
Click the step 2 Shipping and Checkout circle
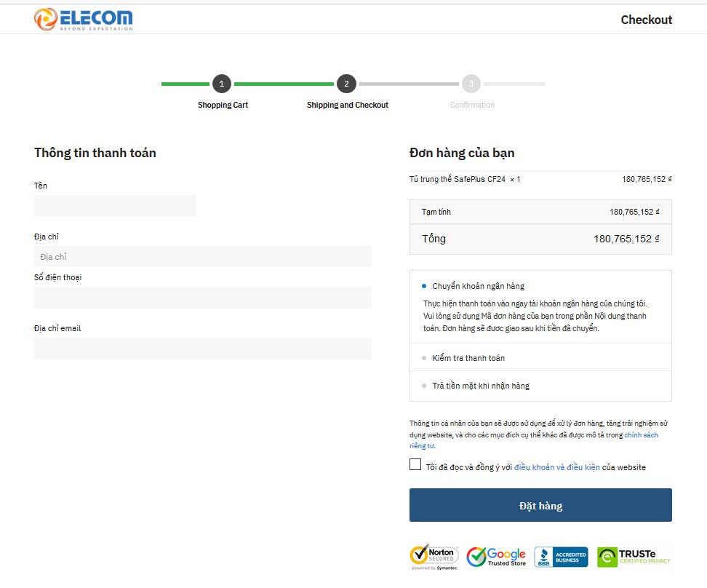click(346, 84)
